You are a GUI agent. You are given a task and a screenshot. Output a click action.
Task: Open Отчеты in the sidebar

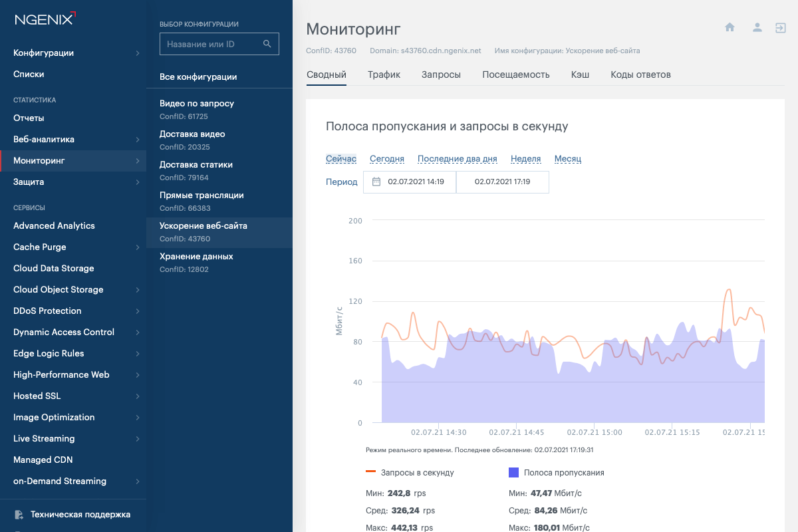(x=29, y=118)
